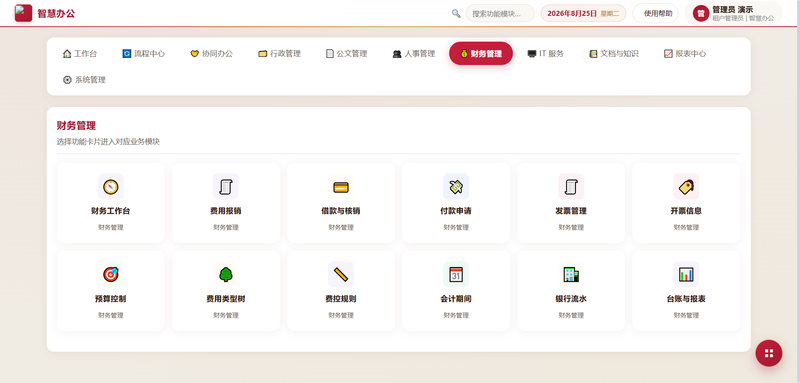Click the 协同办公 handshake icon

click(194, 54)
